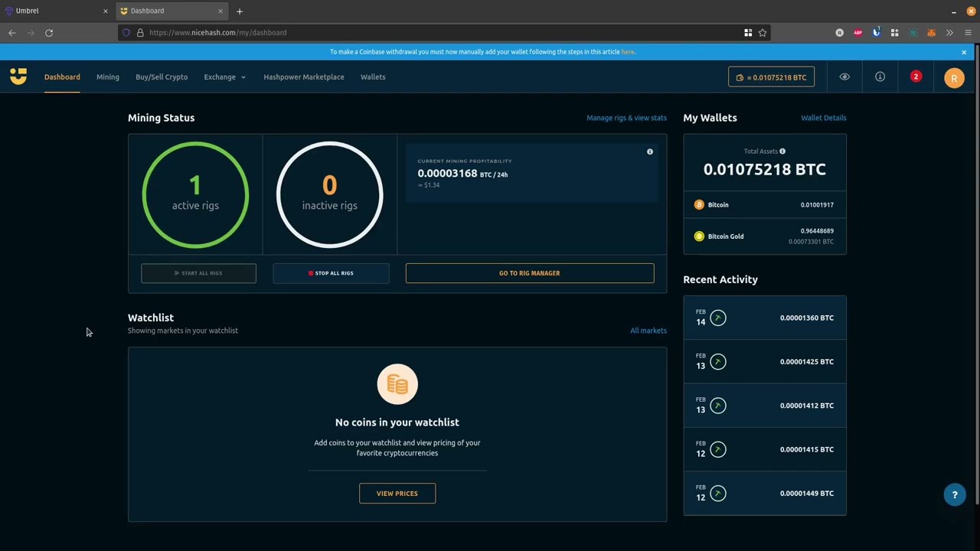Click the Bitcoin Gold coin icon
The image size is (980, 551).
point(699,236)
